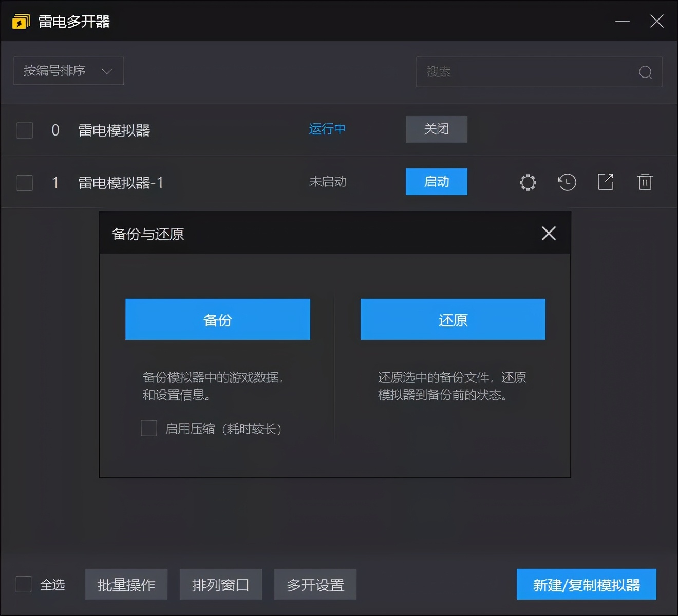Click the search magnifier icon
This screenshot has width=678, height=616.
(645, 72)
